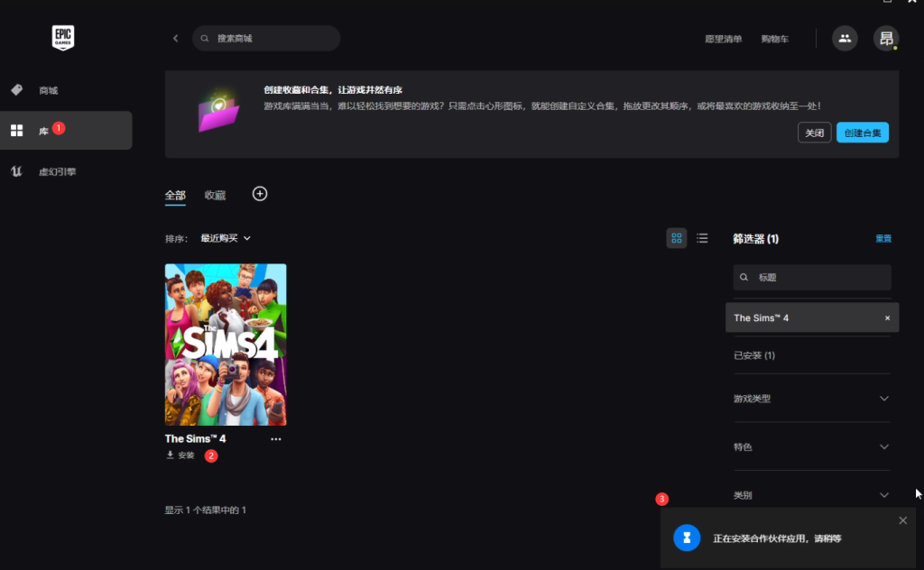Click the Epic Games logo icon
Viewport: 924px width, 570px height.
[x=62, y=37]
